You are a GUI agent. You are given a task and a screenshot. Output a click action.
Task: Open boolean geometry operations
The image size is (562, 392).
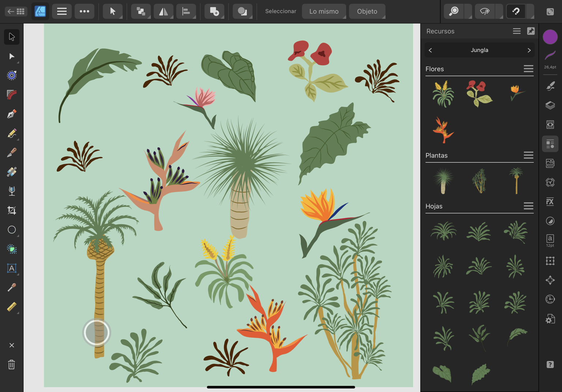click(x=243, y=11)
